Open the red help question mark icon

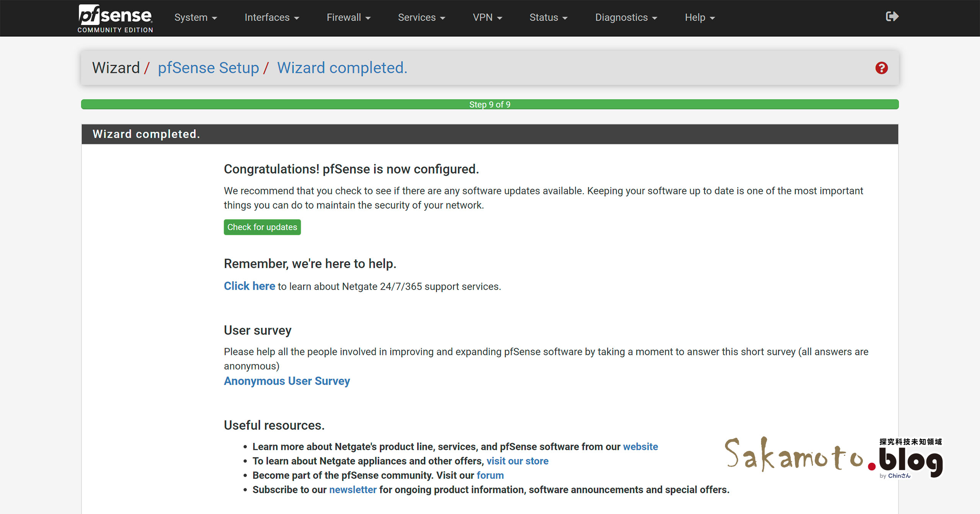pyautogui.click(x=881, y=68)
